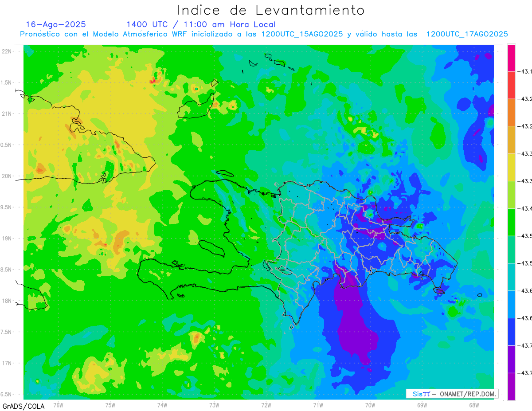Click the '71W' longitude label

tap(318, 405)
